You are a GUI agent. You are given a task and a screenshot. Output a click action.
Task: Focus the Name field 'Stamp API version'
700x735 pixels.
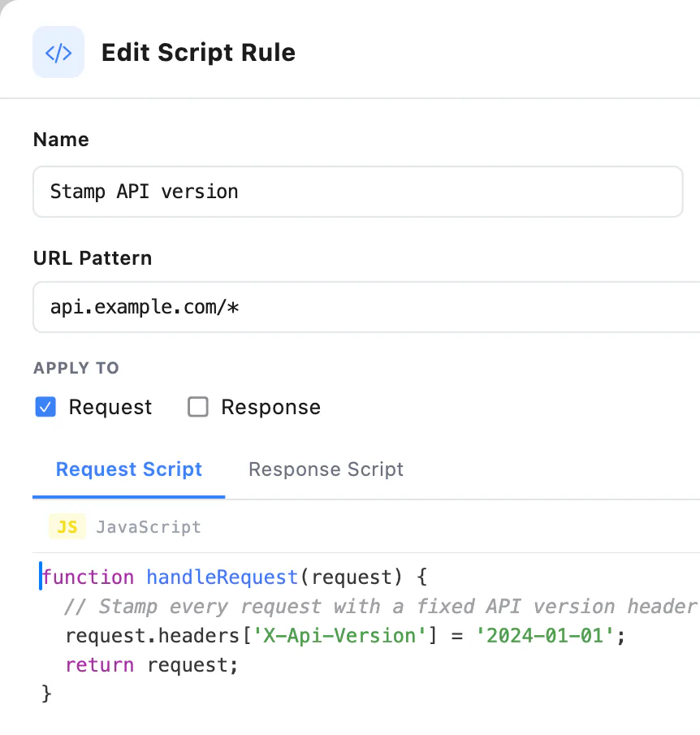point(358,191)
